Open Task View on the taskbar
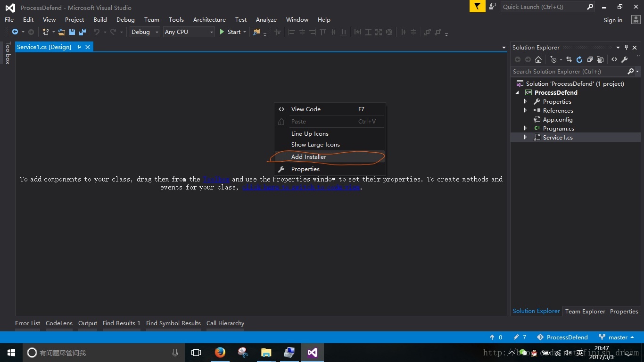Screen dimensions: 644x362 [196, 352]
